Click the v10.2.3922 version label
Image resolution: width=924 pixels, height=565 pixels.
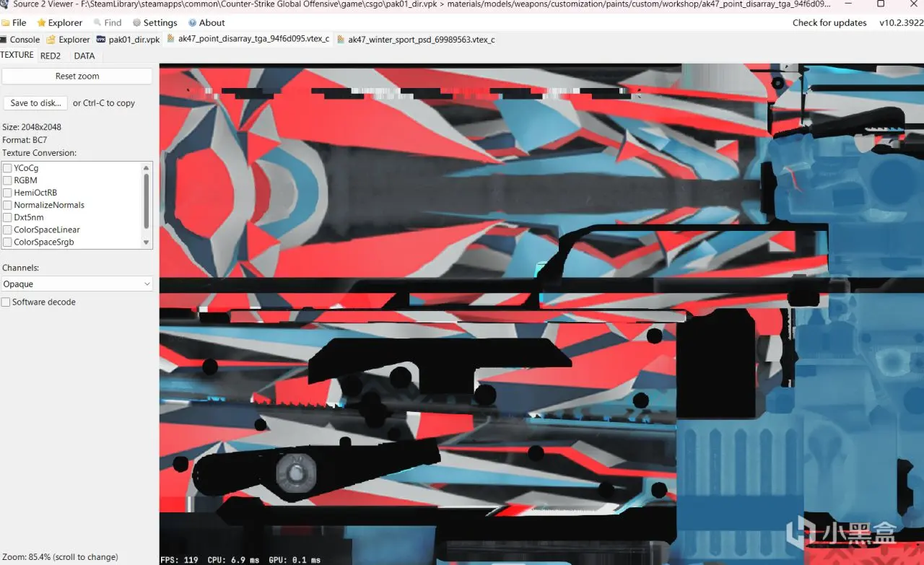[x=901, y=22]
